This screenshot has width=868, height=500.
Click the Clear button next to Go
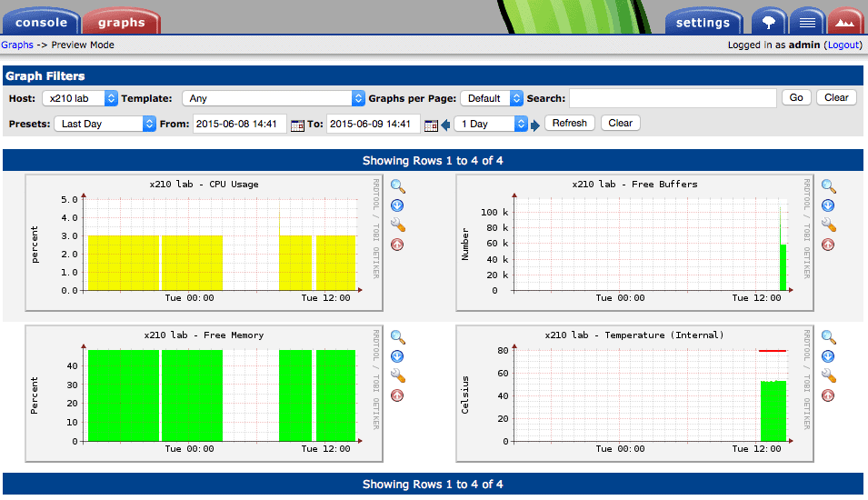[x=836, y=97]
